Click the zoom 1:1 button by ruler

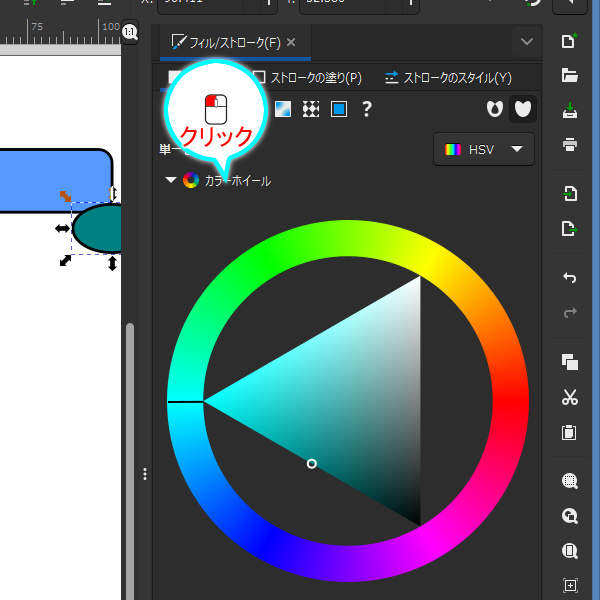click(129, 32)
